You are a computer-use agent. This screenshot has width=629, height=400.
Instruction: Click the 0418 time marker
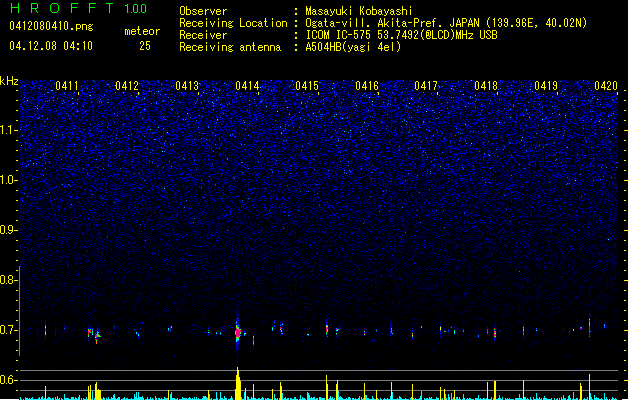point(486,86)
